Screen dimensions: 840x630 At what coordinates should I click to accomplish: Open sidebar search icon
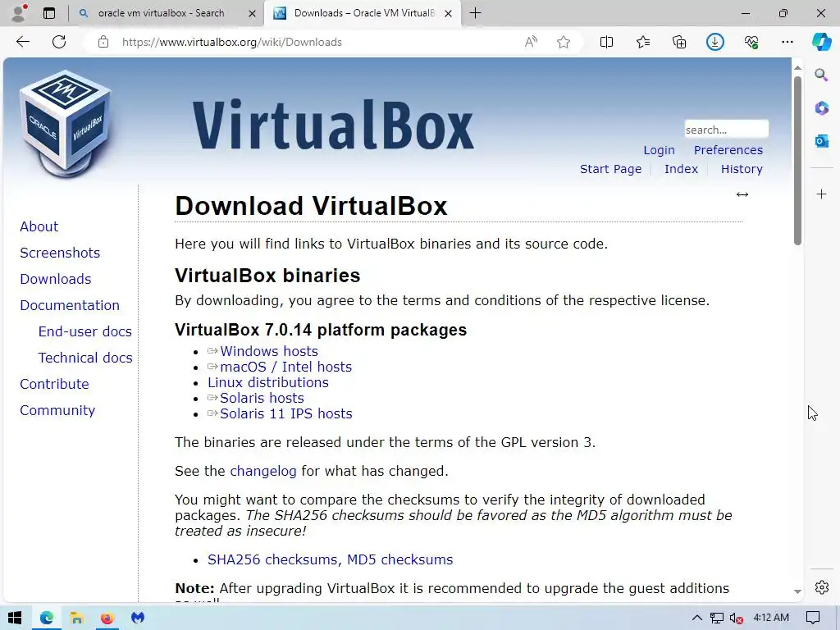[821, 75]
